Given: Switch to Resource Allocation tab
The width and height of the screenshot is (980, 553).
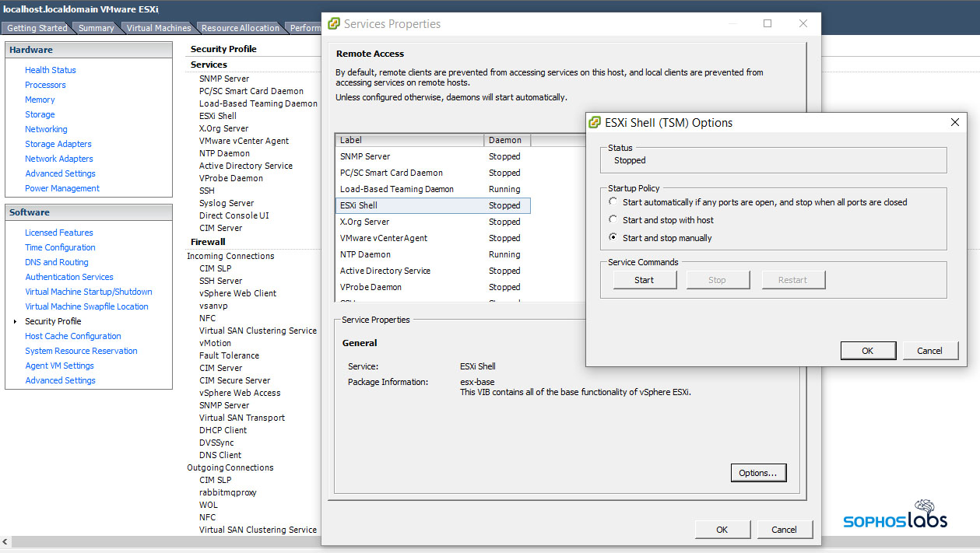Looking at the screenshot, I should click(x=240, y=28).
